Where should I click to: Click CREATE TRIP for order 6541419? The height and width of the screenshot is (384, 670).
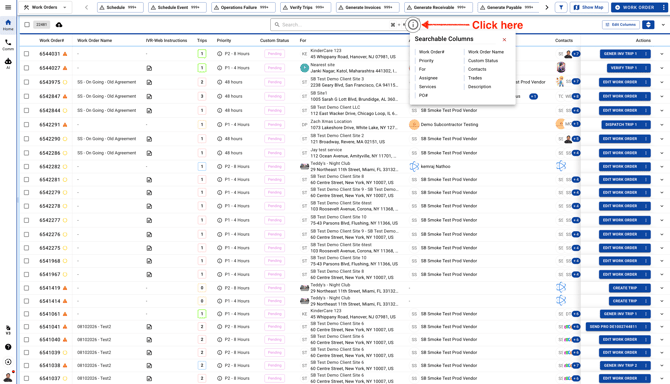tap(629, 288)
